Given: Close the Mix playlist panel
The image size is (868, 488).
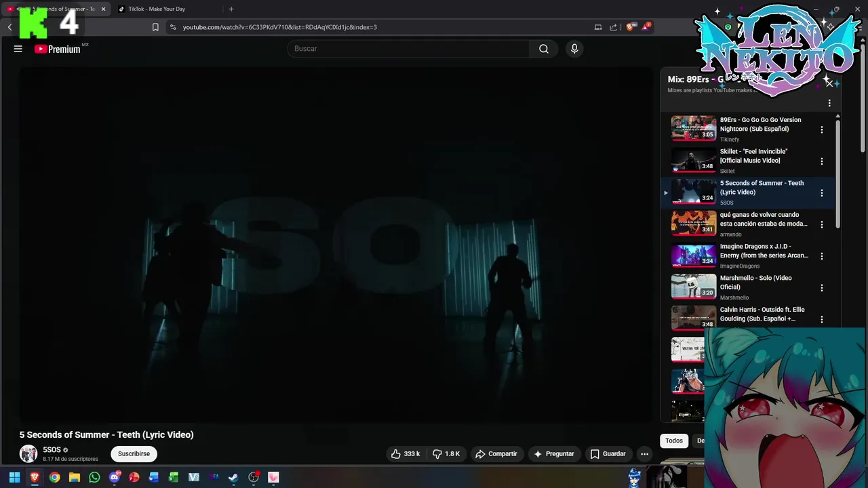Looking at the screenshot, I should [x=829, y=83].
